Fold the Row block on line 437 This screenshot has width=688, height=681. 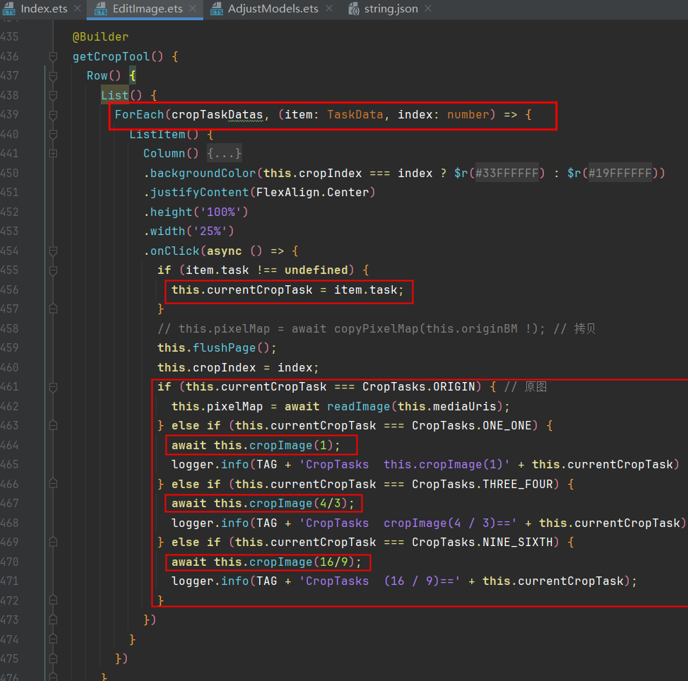(x=53, y=76)
